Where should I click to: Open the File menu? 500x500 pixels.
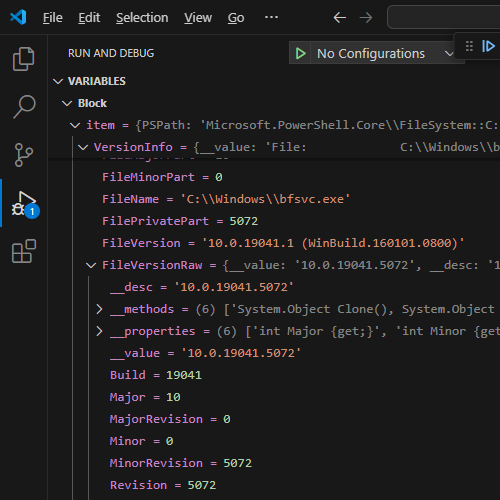[x=53, y=18]
